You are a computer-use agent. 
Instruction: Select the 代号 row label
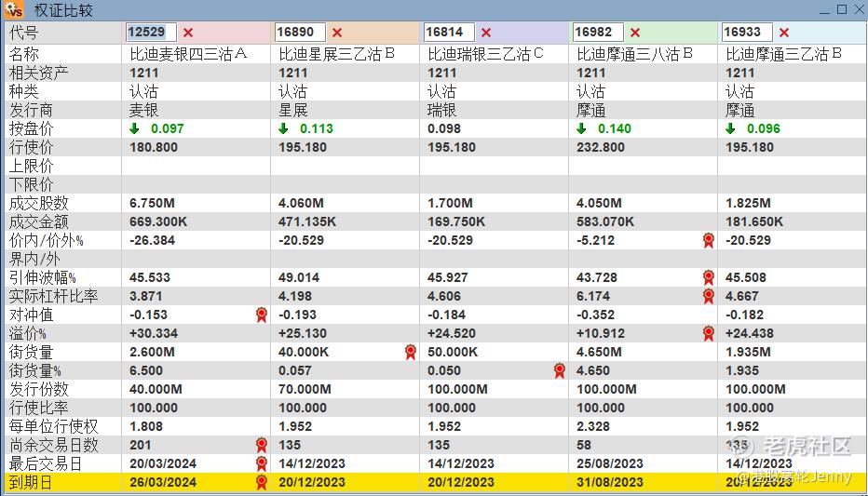(24, 33)
